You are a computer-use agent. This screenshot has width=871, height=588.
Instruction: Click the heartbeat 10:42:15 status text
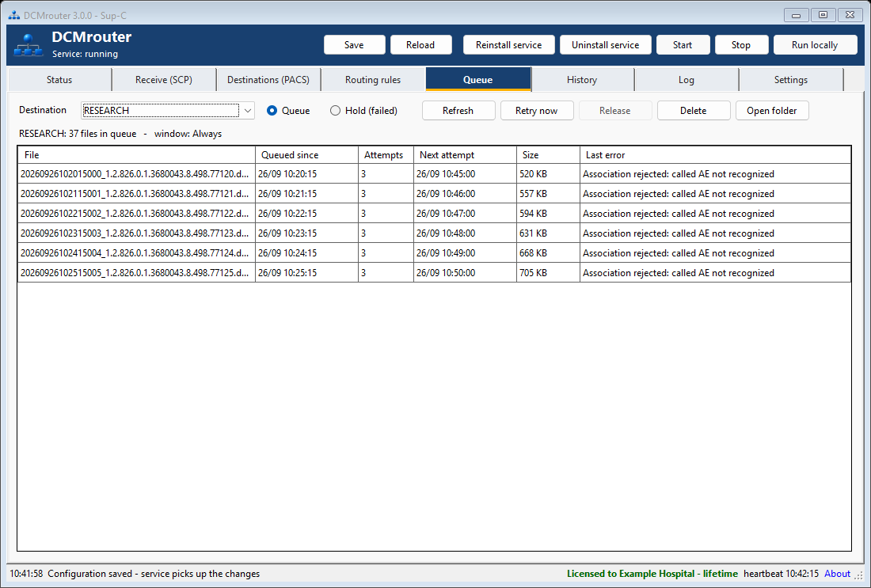point(781,574)
